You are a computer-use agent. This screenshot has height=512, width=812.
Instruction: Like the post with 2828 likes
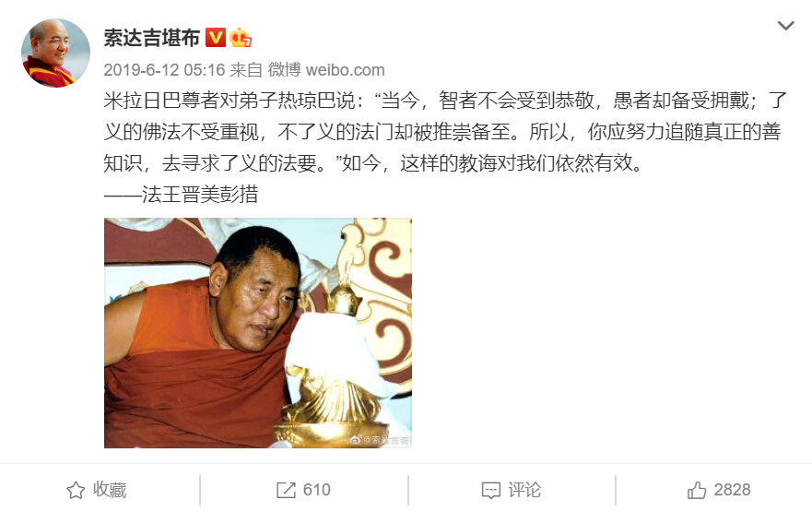point(719,490)
